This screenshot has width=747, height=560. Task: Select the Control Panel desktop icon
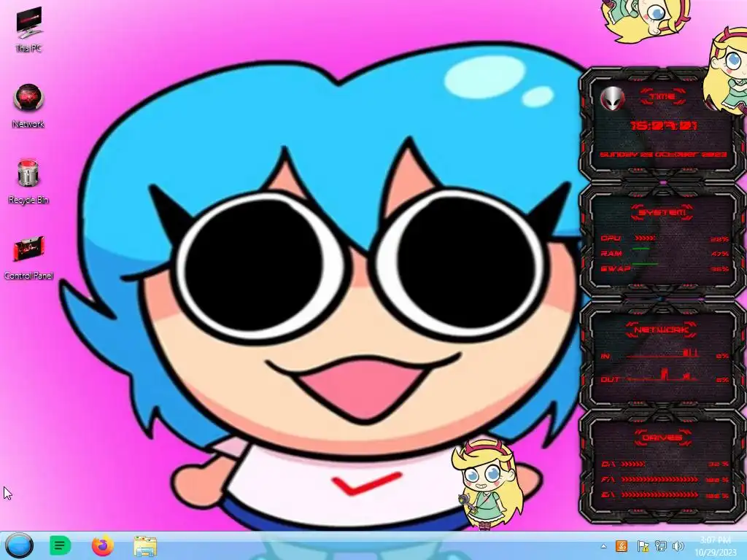point(28,257)
